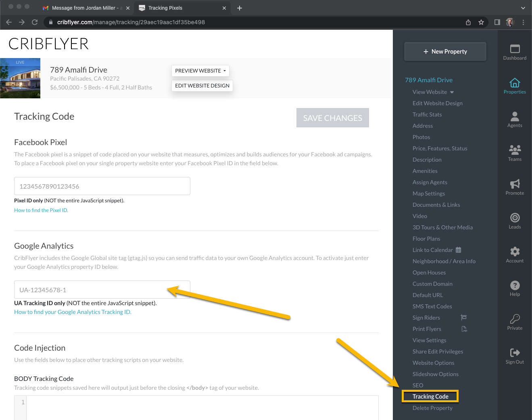Close the Tracking Pixels tab

pos(224,8)
